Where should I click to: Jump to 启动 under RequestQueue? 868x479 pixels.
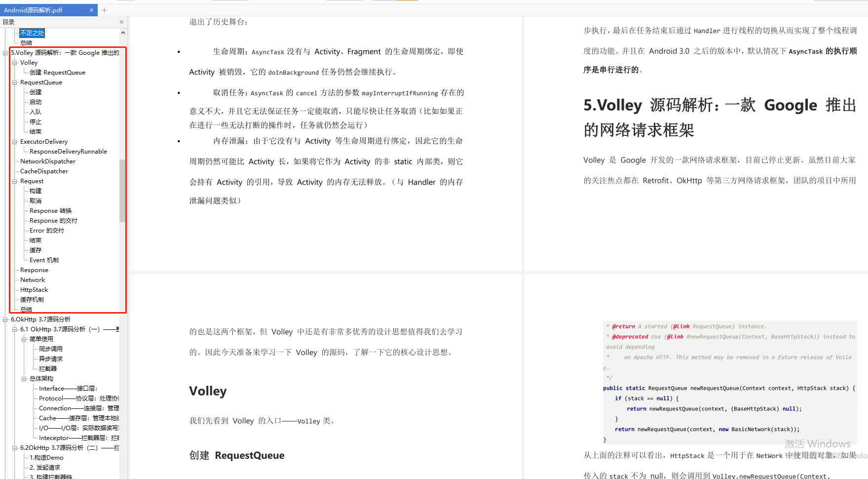pyautogui.click(x=36, y=102)
